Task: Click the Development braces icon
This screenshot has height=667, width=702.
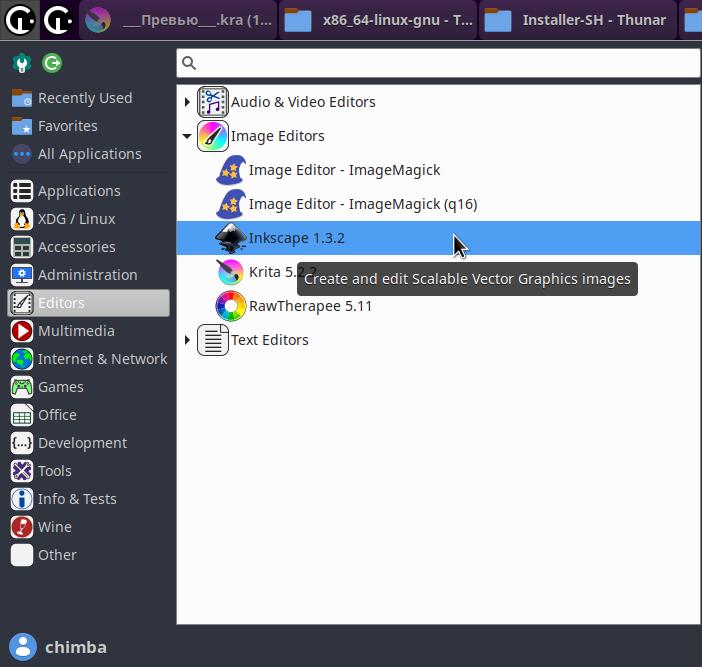Action: point(21,443)
